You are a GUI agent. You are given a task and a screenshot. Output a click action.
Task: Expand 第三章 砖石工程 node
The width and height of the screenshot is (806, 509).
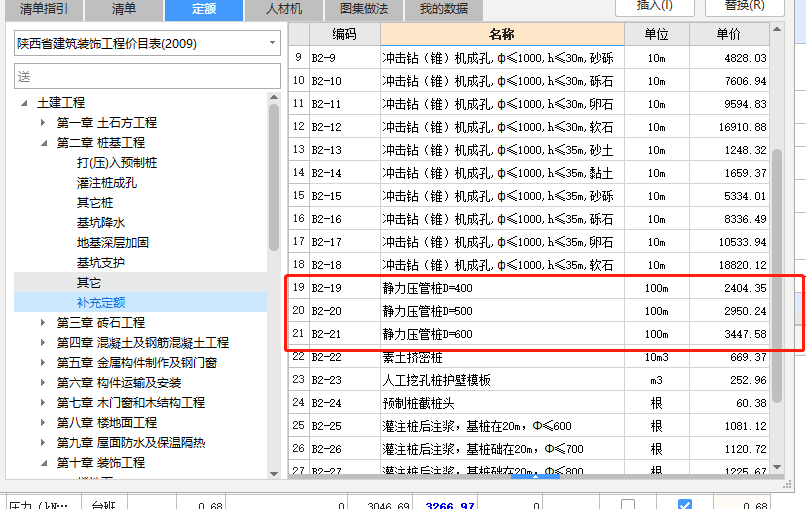(43, 323)
